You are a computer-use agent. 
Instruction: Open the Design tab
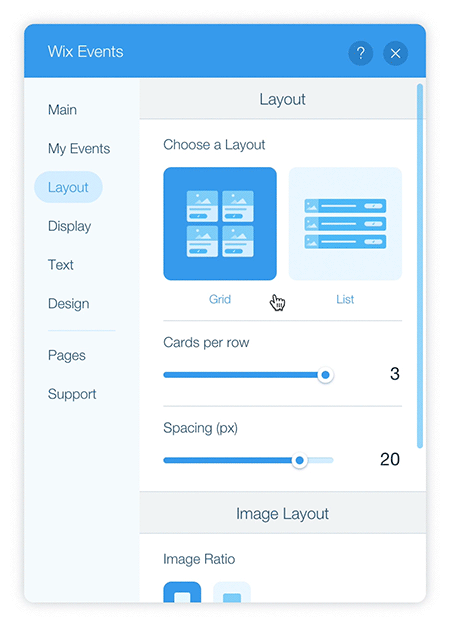(x=69, y=303)
